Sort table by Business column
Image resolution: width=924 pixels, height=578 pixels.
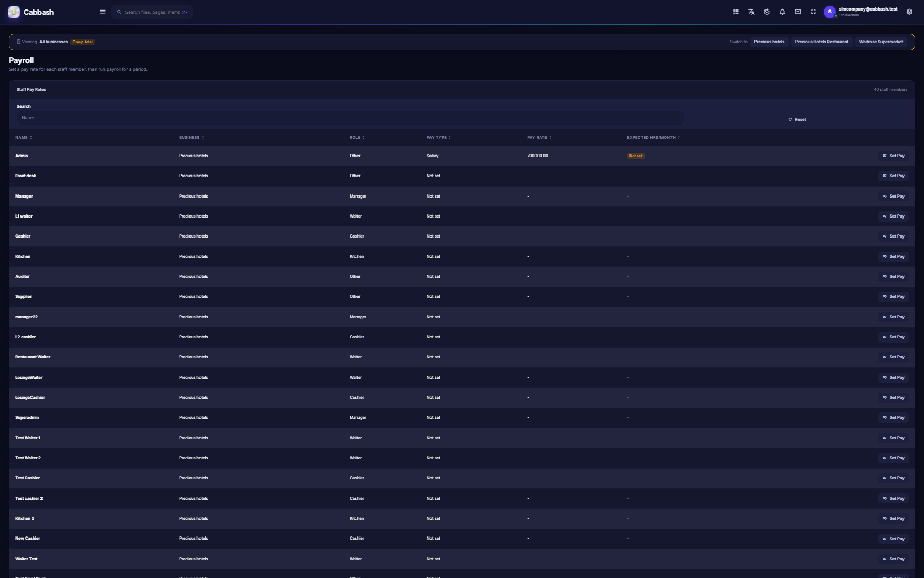click(192, 138)
